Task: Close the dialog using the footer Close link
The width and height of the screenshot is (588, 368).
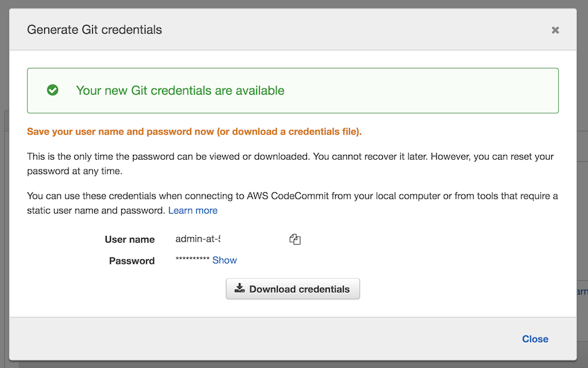Action: (535, 339)
